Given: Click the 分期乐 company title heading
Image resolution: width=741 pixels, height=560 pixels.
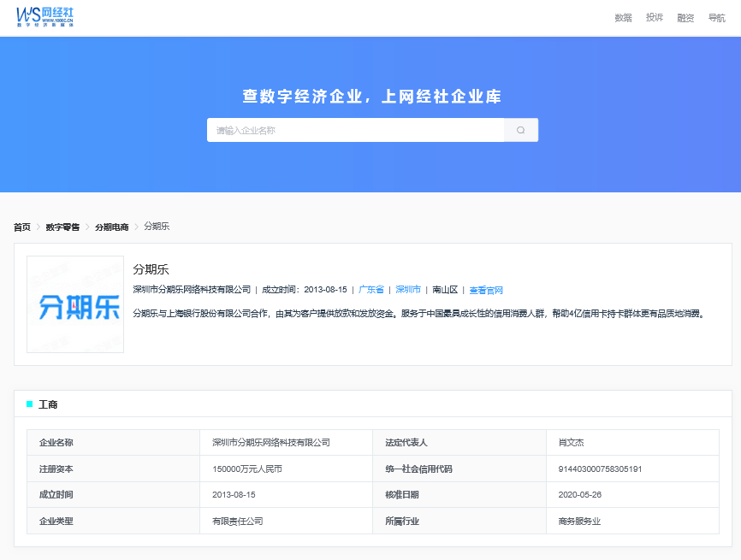Looking at the screenshot, I should pos(151,269).
